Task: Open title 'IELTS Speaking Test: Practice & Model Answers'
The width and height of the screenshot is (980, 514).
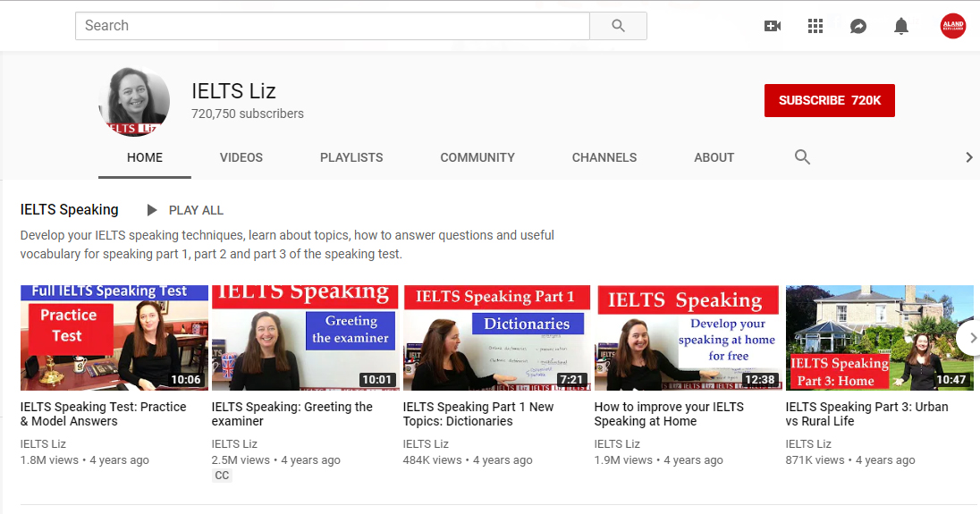Action: pos(103,414)
